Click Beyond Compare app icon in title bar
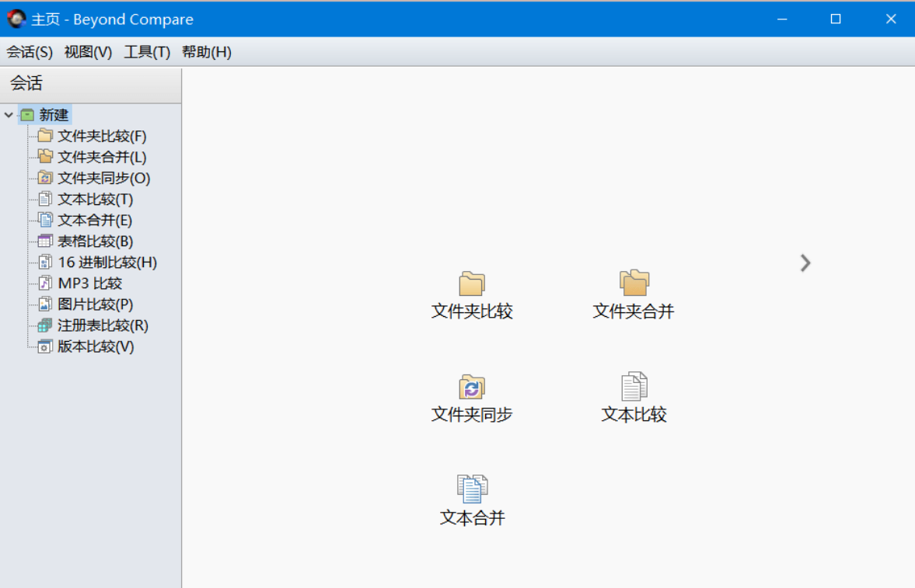 point(16,19)
